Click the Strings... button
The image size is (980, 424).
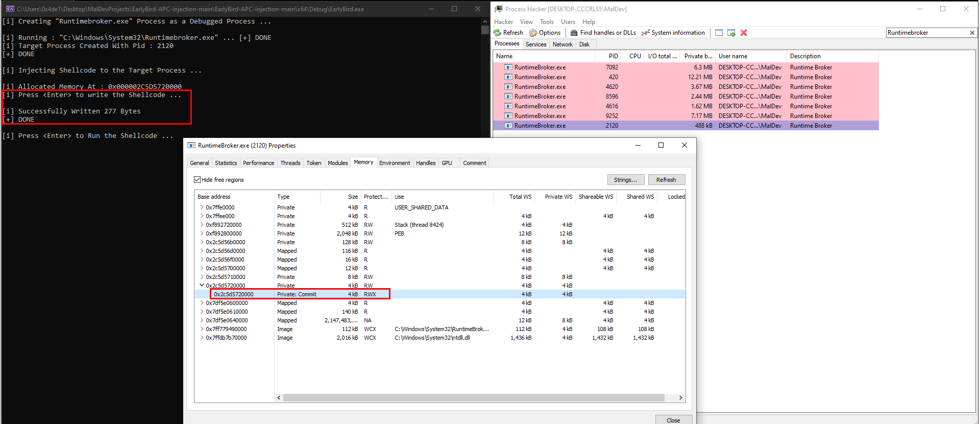pos(626,180)
